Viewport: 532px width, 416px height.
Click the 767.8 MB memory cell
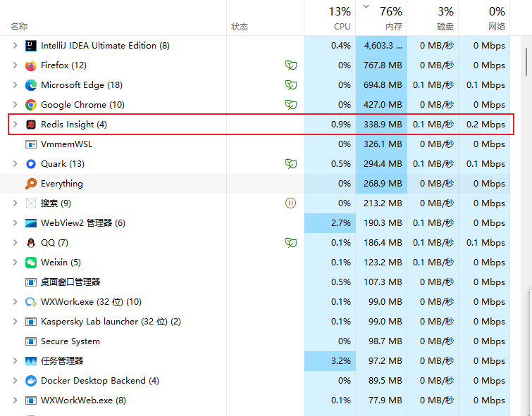(381, 65)
